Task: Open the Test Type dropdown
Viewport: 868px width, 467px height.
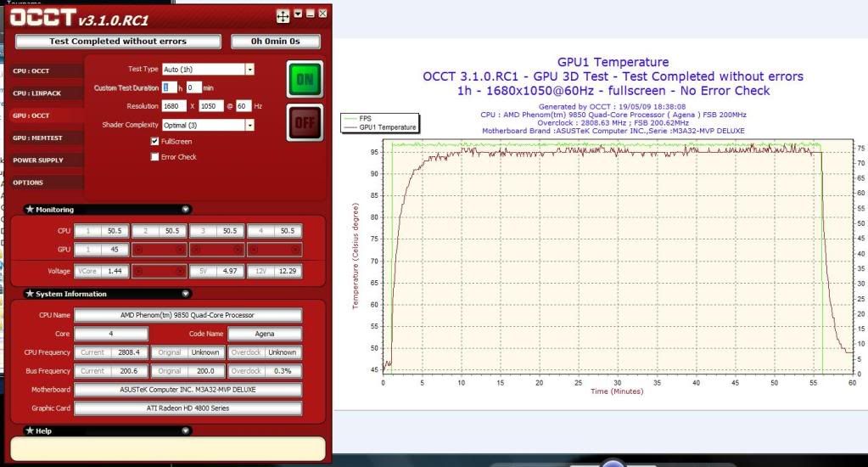Action: pyautogui.click(x=249, y=70)
